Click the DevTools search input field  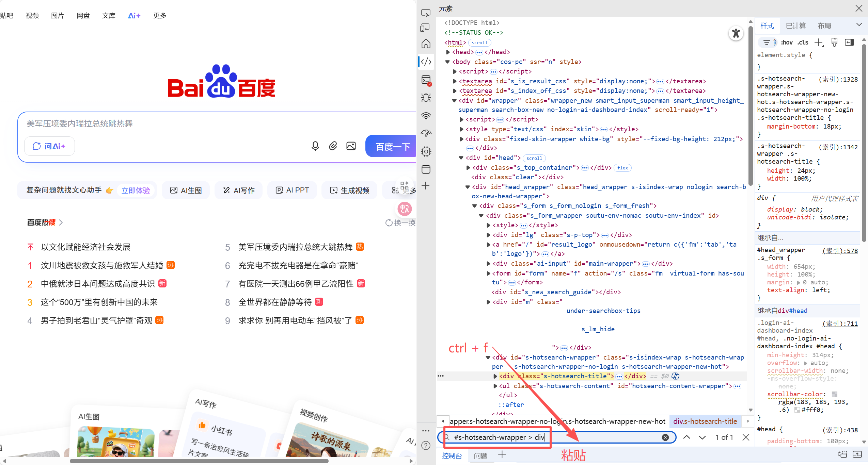[x=558, y=437]
